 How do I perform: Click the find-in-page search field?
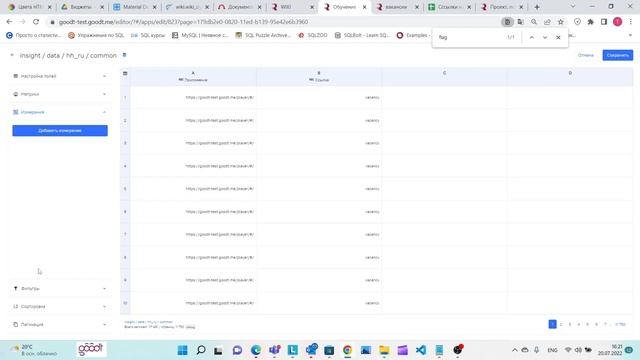point(469,37)
